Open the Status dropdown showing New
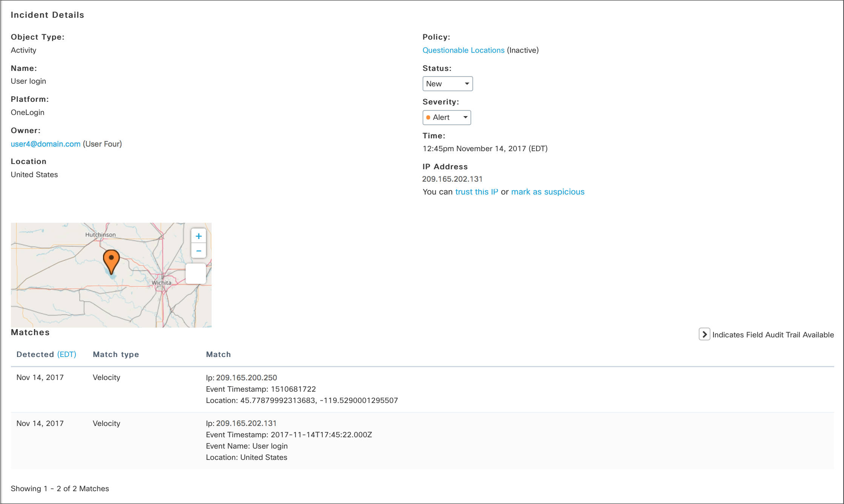Screen dimensions: 844x504 tap(447, 84)
